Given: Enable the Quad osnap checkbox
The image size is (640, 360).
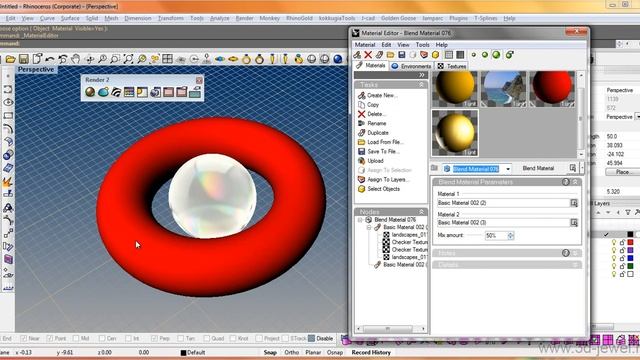Looking at the screenshot, I should point(207,338).
